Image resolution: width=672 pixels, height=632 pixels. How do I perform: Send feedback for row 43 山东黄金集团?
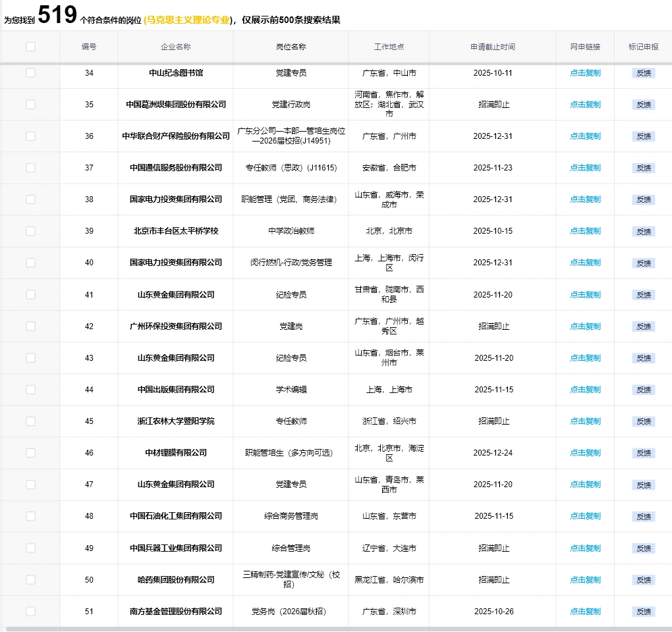coord(643,358)
